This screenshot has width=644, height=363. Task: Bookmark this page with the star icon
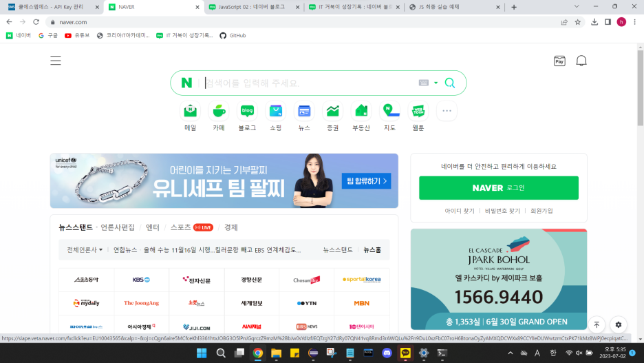tap(578, 22)
